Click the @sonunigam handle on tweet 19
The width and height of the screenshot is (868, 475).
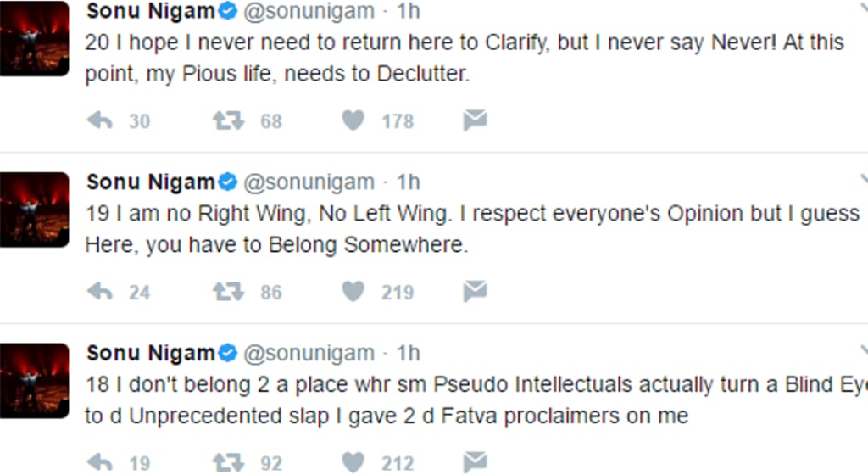coord(309,182)
